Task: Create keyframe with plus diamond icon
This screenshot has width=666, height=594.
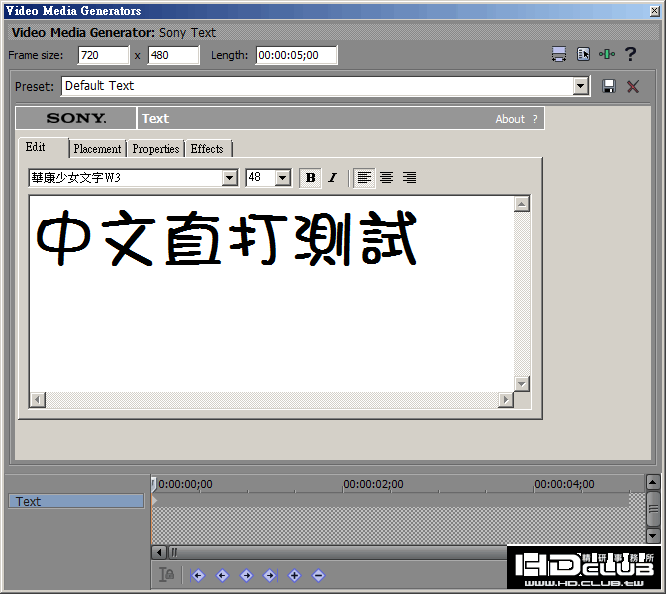Action: click(294, 576)
